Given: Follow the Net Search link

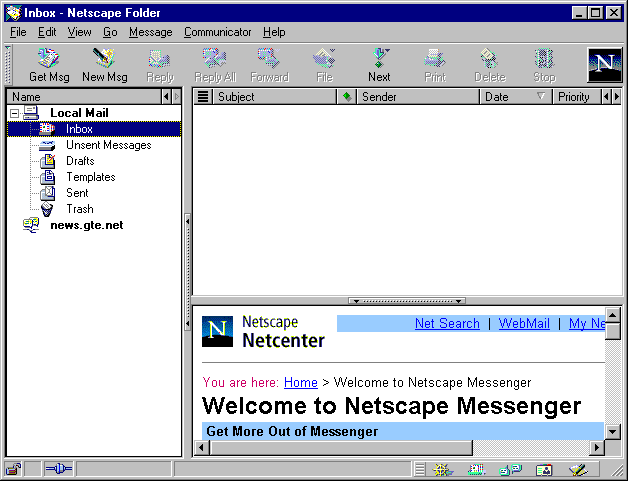Looking at the screenshot, I should coord(447,324).
